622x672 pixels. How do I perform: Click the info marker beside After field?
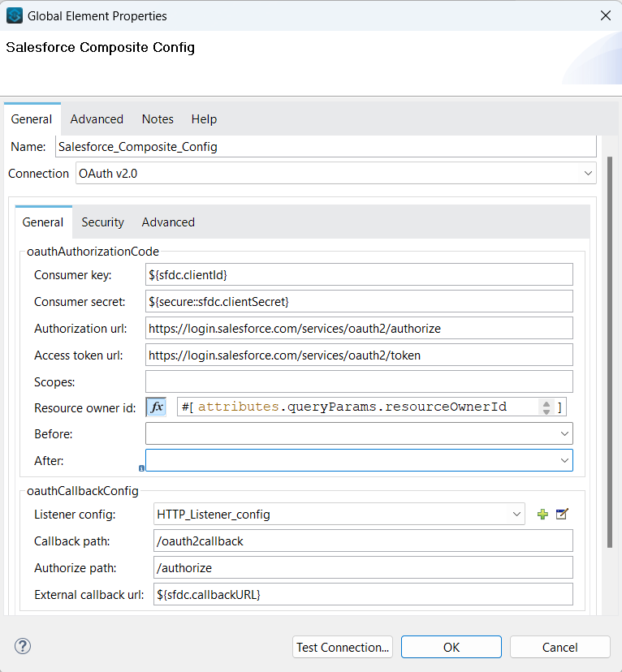coord(142,468)
